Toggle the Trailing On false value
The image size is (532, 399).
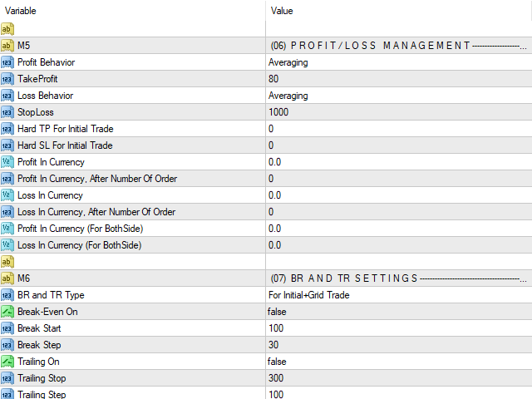(399, 362)
